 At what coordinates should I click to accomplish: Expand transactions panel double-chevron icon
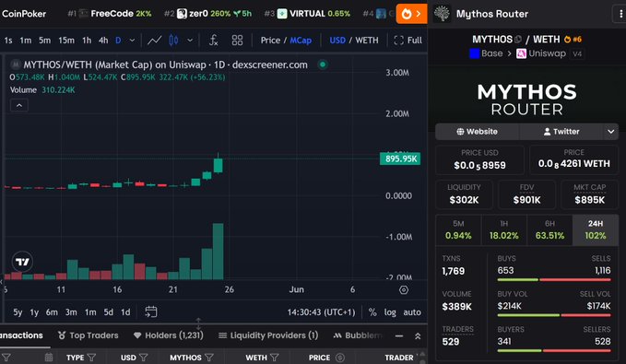[418, 336]
